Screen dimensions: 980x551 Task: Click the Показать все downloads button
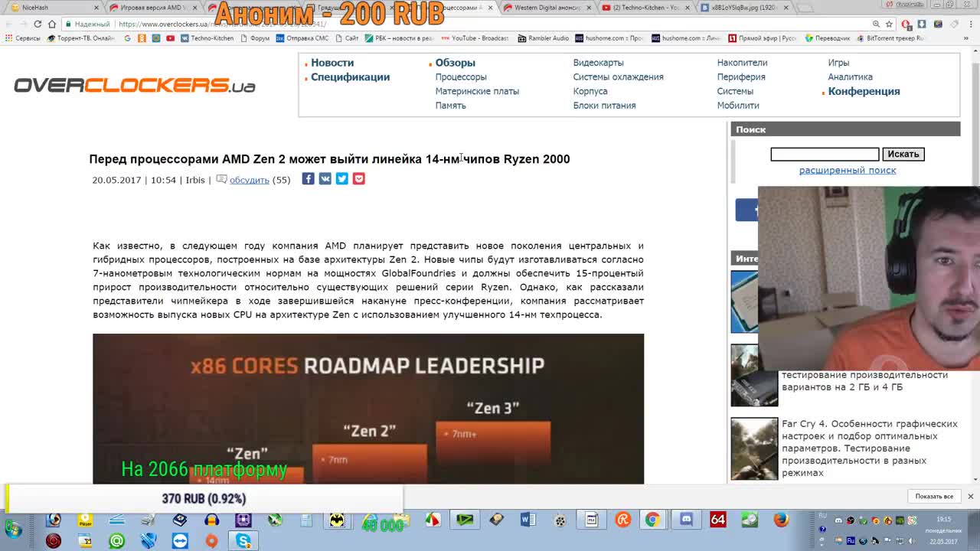934,497
